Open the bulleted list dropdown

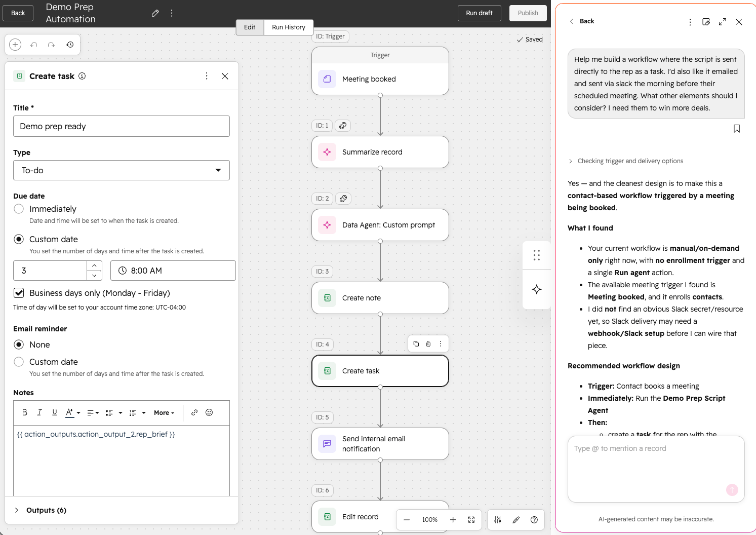click(113, 412)
